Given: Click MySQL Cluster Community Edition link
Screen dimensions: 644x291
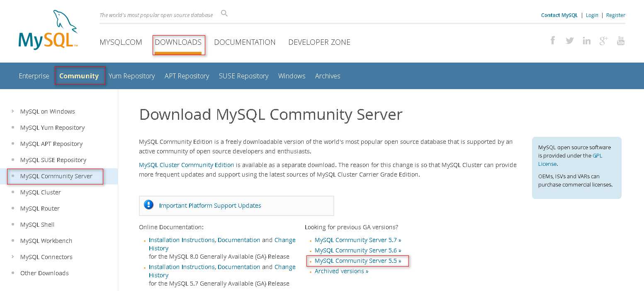Looking at the screenshot, I should click(187, 165).
